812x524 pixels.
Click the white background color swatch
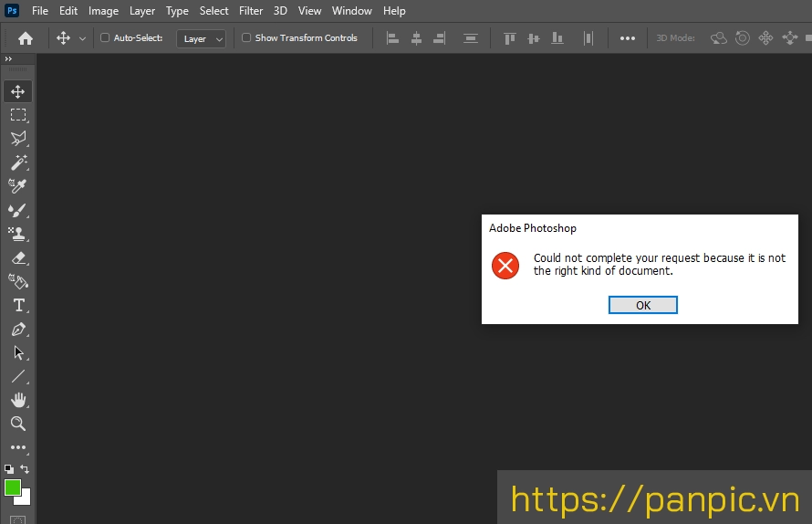pyautogui.click(x=26, y=499)
